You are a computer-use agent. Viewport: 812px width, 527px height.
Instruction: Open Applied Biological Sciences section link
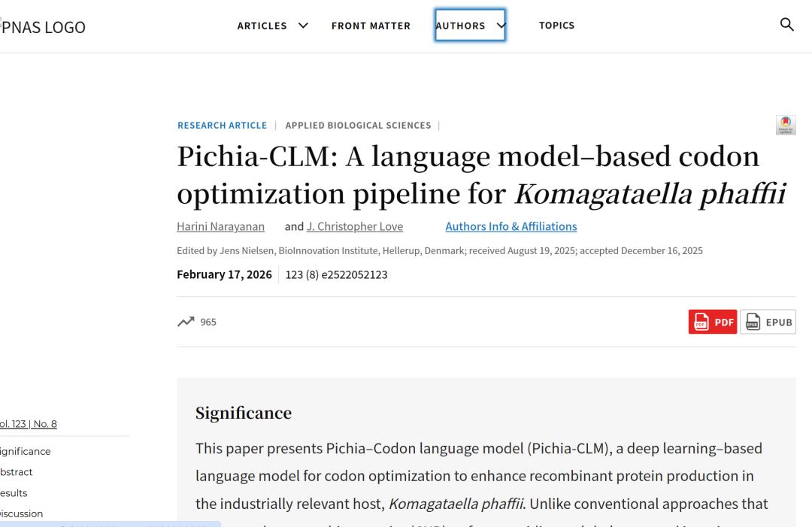[x=358, y=126]
